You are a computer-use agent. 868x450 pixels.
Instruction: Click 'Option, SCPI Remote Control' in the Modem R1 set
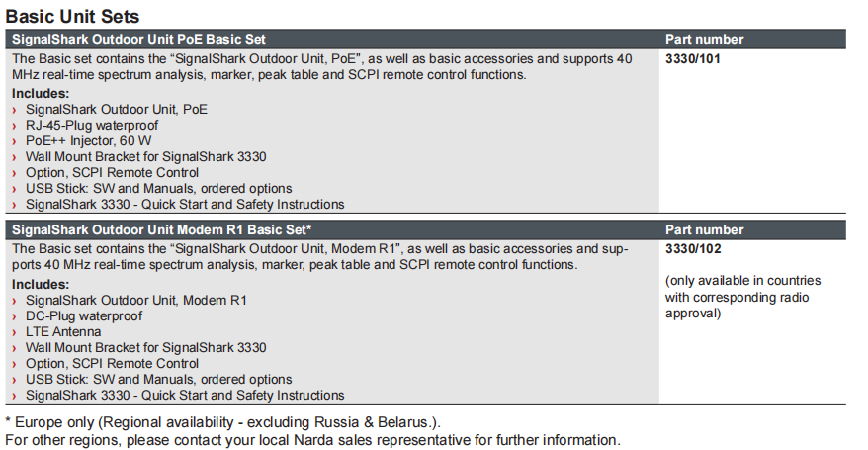coord(113,364)
